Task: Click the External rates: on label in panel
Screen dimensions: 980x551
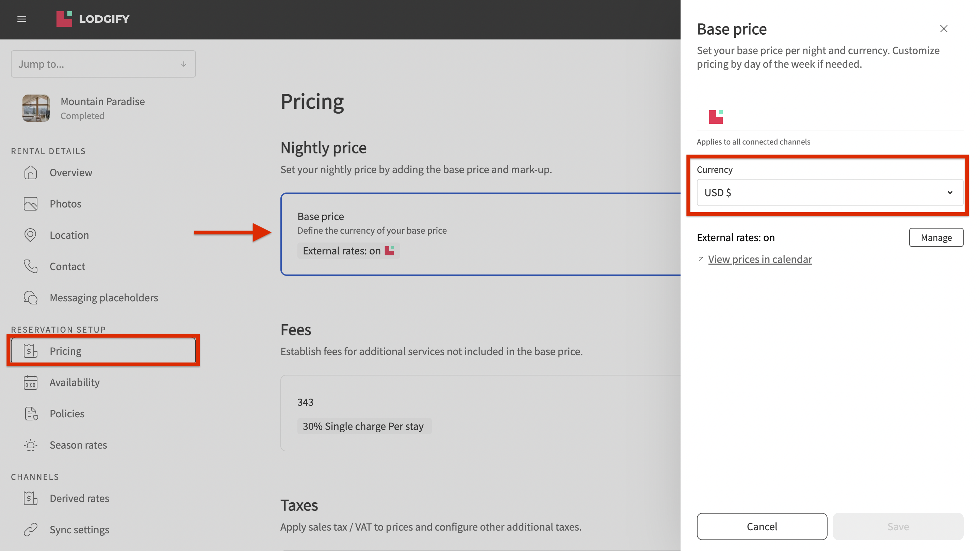Action: click(x=735, y=237)
